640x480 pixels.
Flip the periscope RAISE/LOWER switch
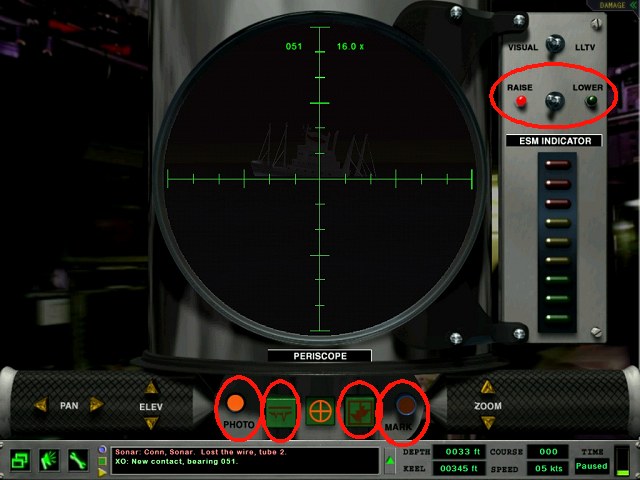(x=551, y=100)
